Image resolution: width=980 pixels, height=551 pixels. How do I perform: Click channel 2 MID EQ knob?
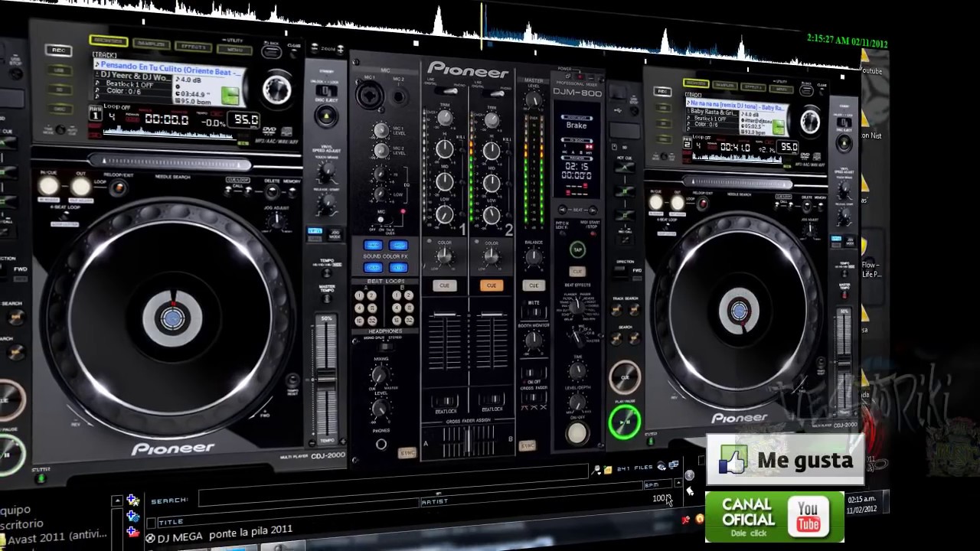pyautogui.click(x=492, y=182)
